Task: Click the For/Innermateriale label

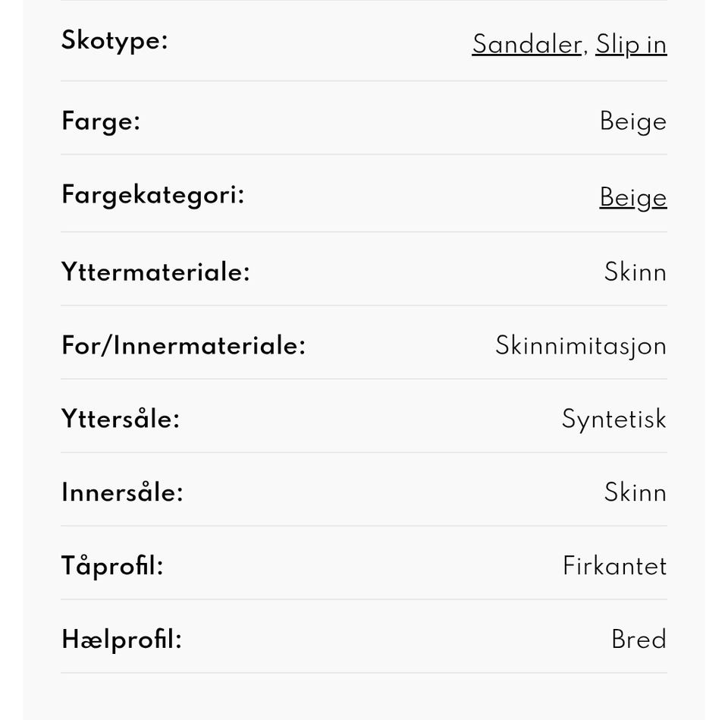Action: coord(183,345)
